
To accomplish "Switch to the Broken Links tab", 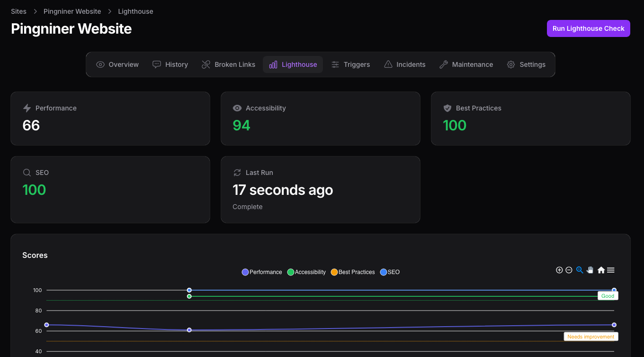I will (228, 64).
